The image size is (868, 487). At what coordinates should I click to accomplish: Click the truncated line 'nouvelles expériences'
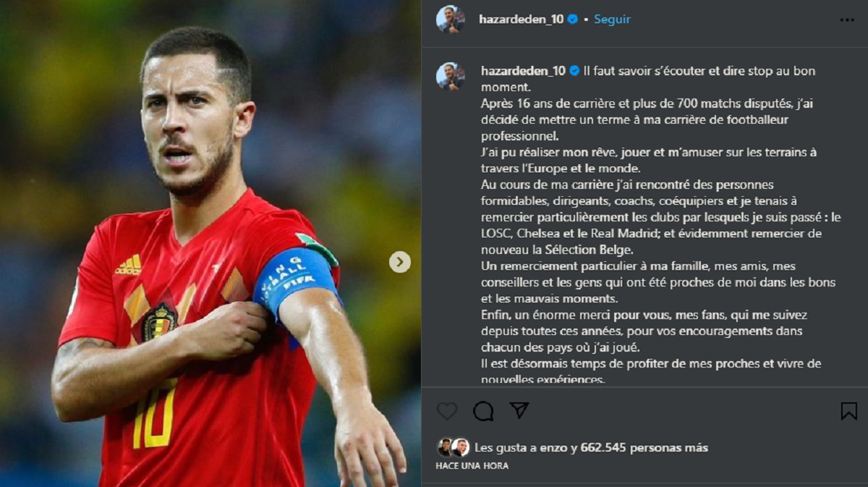click(x=543, y=380)
